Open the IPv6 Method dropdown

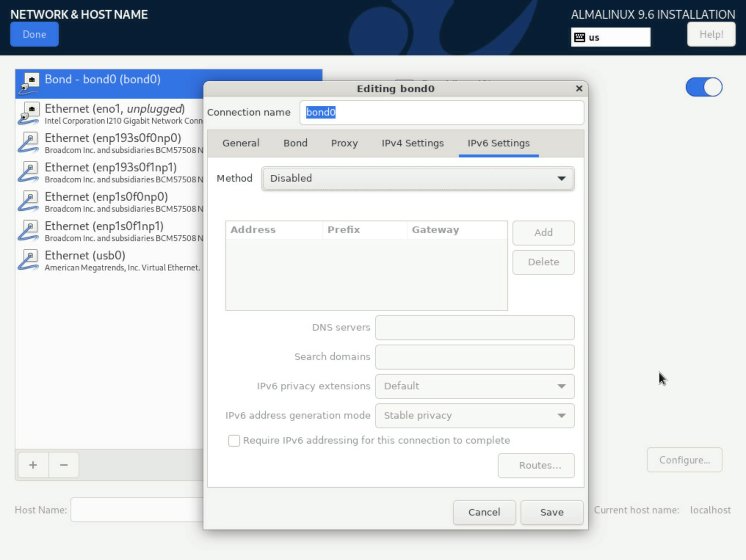click(418, 178)
